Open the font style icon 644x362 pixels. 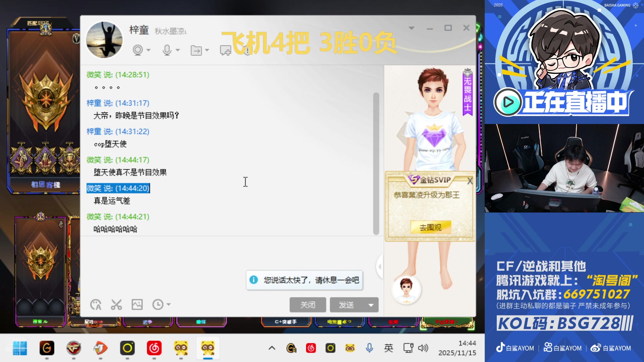[x=96, y=305]
